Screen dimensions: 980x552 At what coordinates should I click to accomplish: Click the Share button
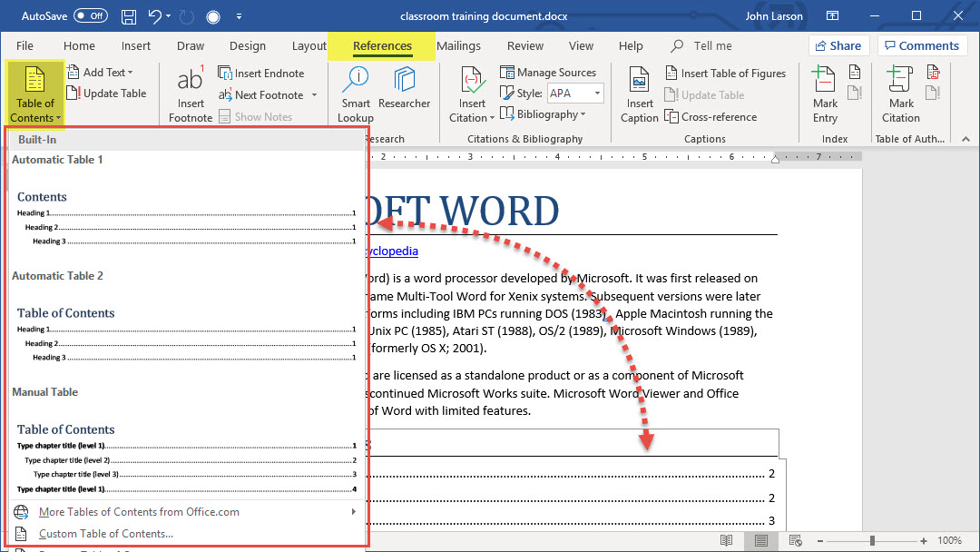coord(838,46)
